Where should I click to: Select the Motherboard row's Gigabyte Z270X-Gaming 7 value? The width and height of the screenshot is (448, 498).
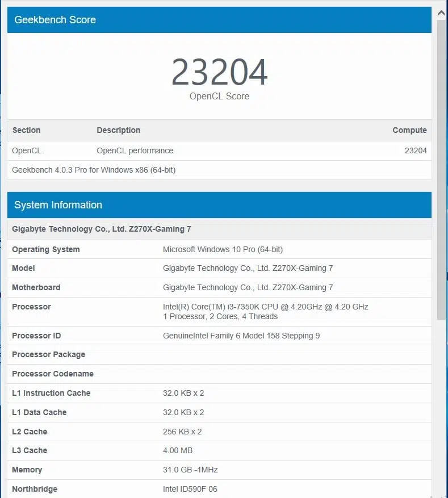point(248,287)
